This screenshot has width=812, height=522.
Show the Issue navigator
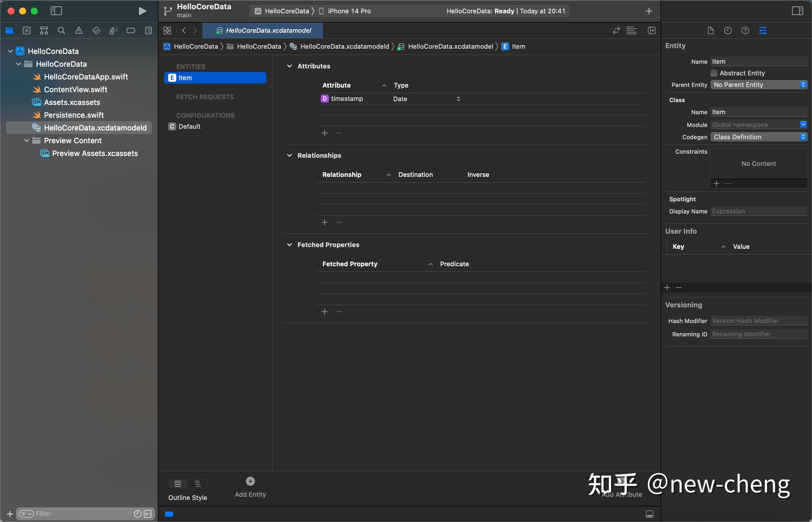click(79, 30)
